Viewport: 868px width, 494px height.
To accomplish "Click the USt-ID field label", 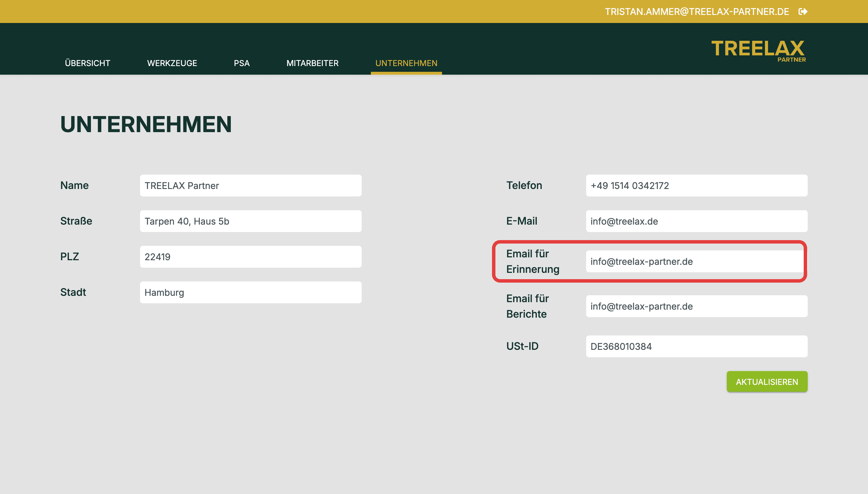I will tap(522, 346).
